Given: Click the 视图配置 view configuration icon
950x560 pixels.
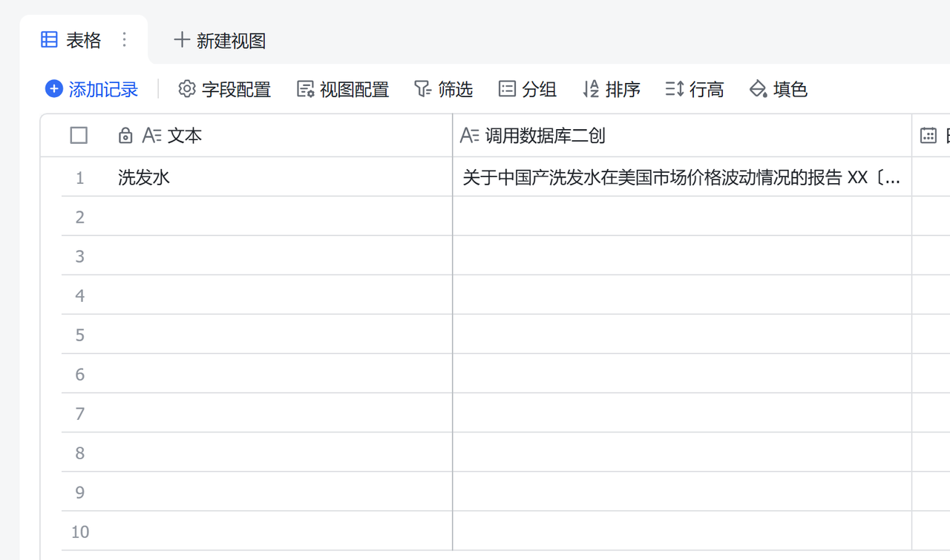Looking at the screenshot, I should click(x=304, y=89).
